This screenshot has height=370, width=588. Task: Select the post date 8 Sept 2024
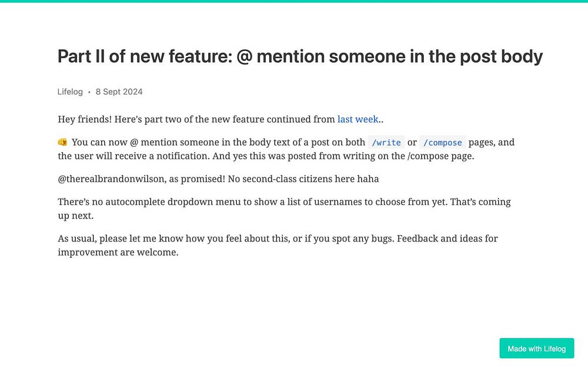119,92
